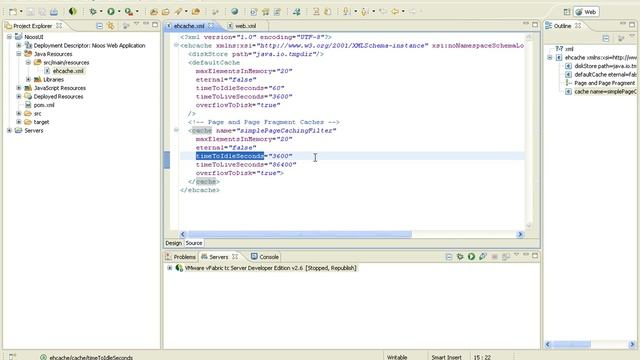Screen dimensions: 640x360
Task: Click the Spring dashboard leaf icon
Action: [x=73, y=11]
